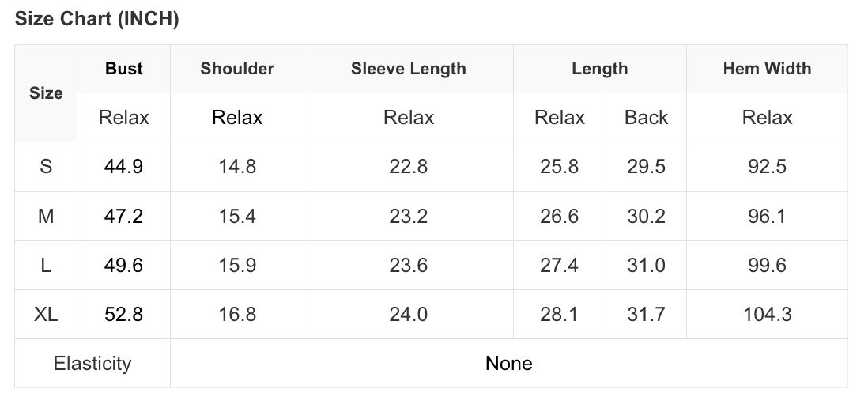Select the Length column header
The image size is (868, 408).
599,69
